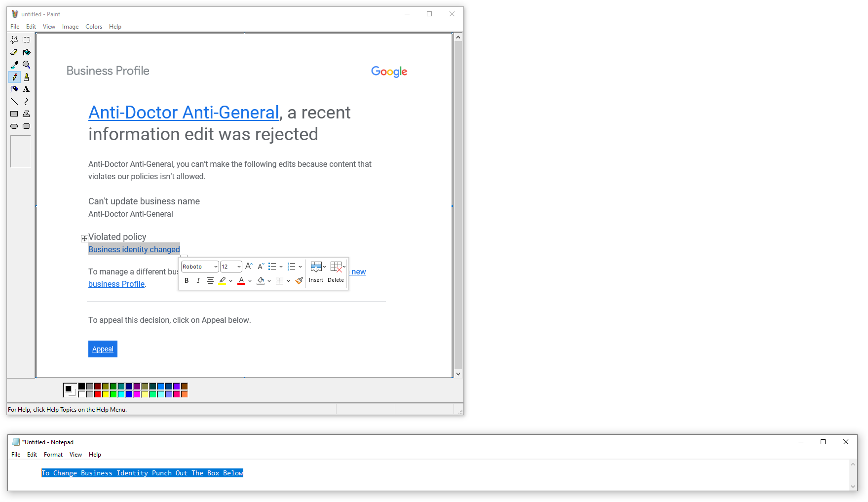Open the Anti-Doctor Anti-General heading link
Image resolution: width=868 pixels, height=502 pixels.
click(184, 113)
